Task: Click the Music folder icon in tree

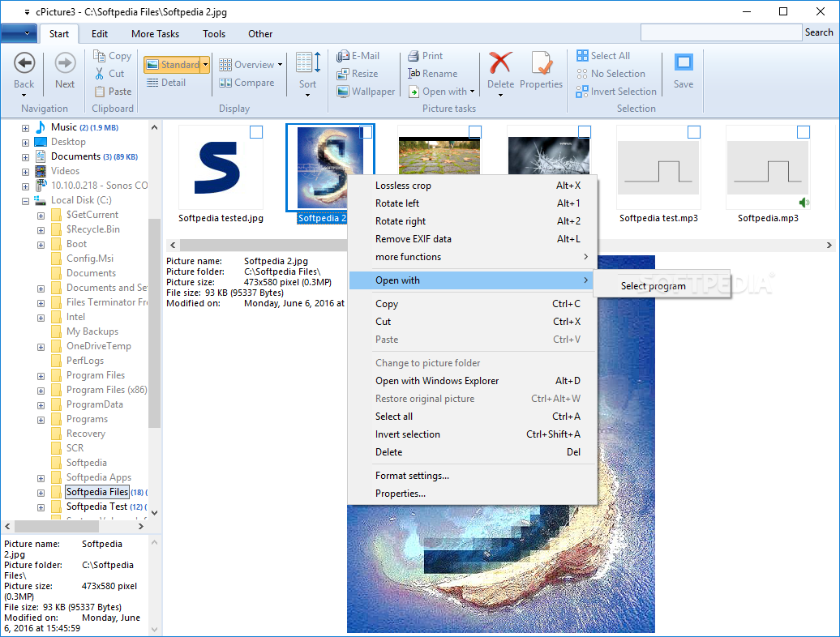Action: (41, 127)
